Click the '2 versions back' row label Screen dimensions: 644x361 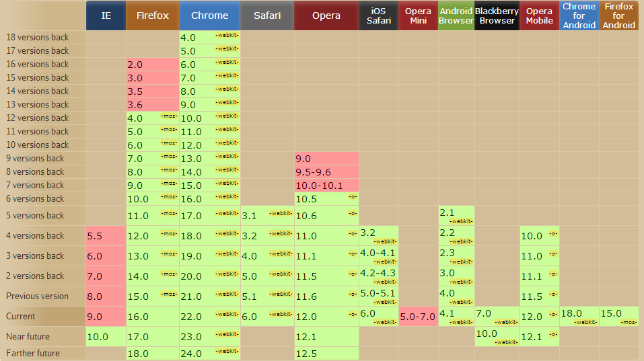coord(35,276)
